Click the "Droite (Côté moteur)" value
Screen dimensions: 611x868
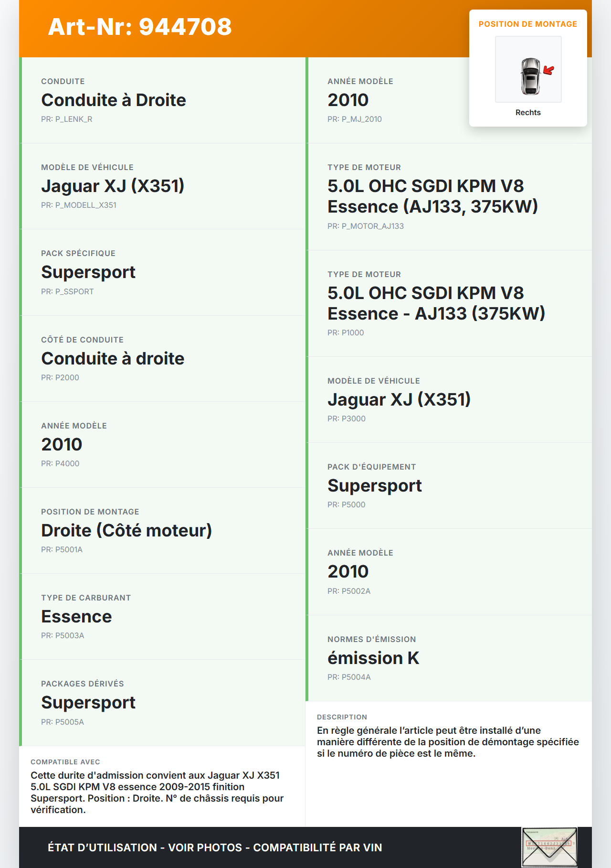pos(126,531)
